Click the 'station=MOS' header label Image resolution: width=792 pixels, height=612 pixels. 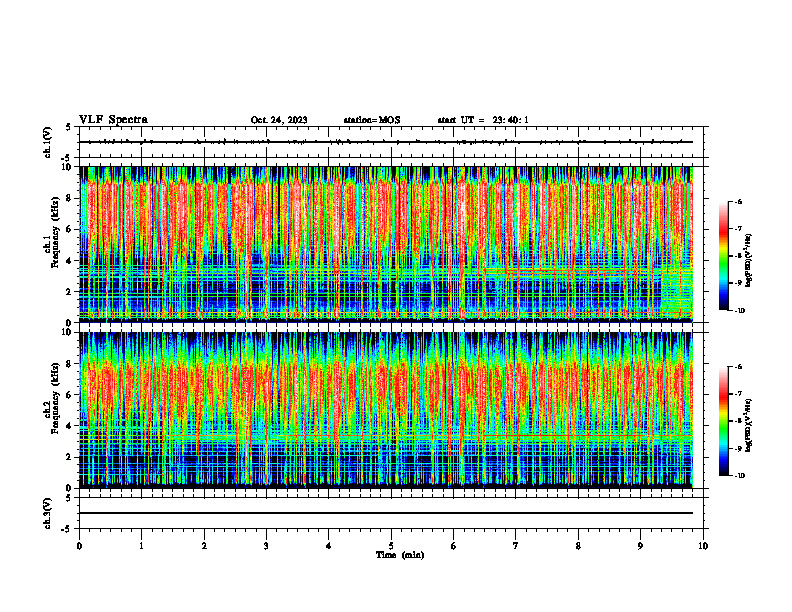click(372, 120)
